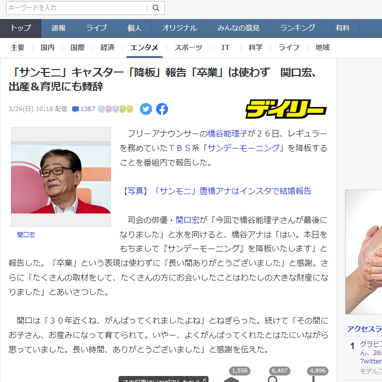Viewport: 382px width, 382px height.
Task: Select the 経済 category
Action: (107, 48)
